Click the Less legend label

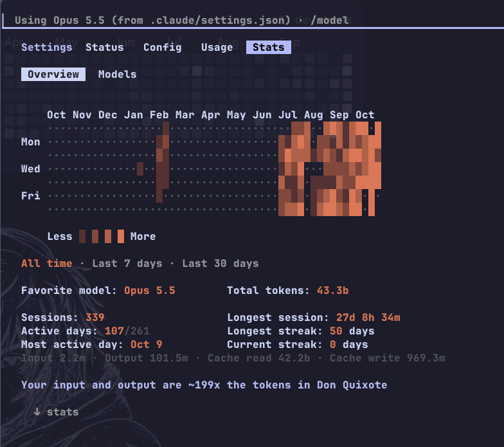click(59, 237)
